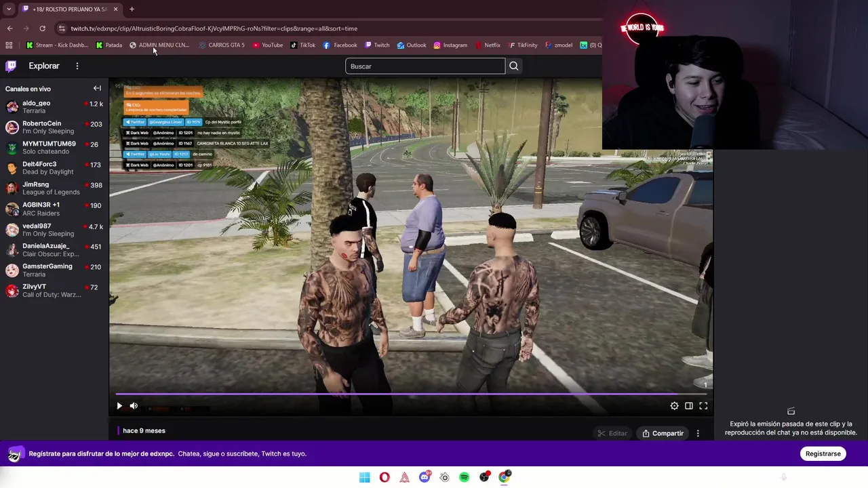This screenshot has width=868, height=488.
Task: Open Opera from the taskbar
Action: click(384, 477)
